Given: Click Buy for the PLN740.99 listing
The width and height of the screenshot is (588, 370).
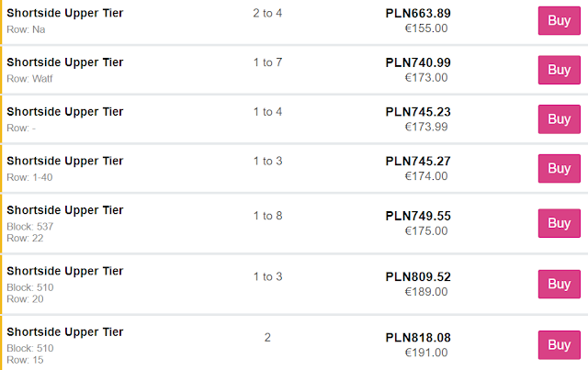Looking at the screenshot, I should pyautogui.click(x=560, y=70).
